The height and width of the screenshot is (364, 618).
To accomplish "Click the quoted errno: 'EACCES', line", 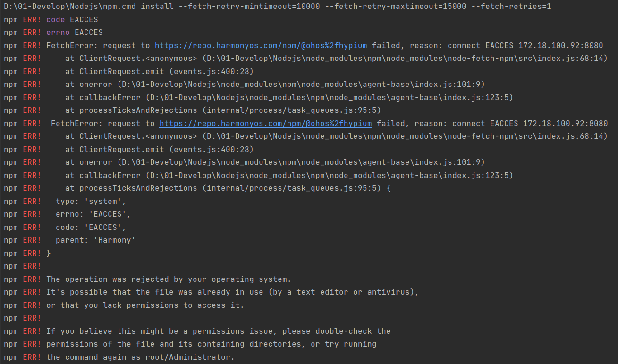I will coord(68,214).
